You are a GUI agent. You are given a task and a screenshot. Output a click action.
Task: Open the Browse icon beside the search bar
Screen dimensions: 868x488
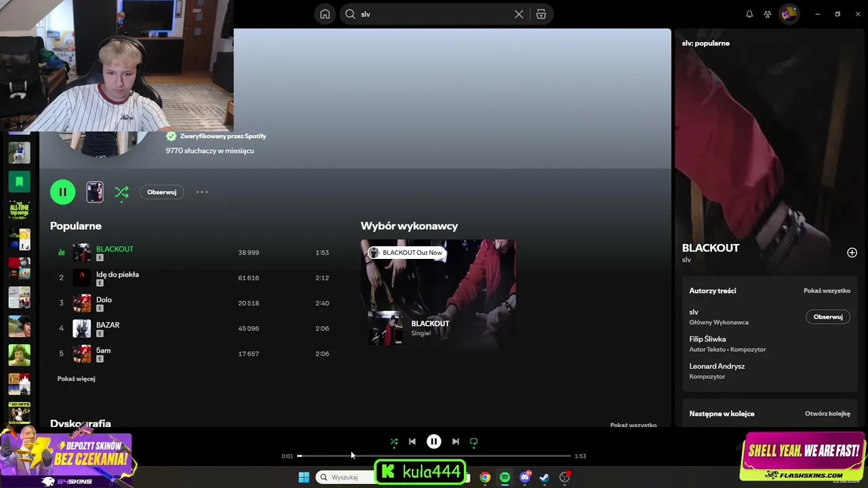pos(541,14)
